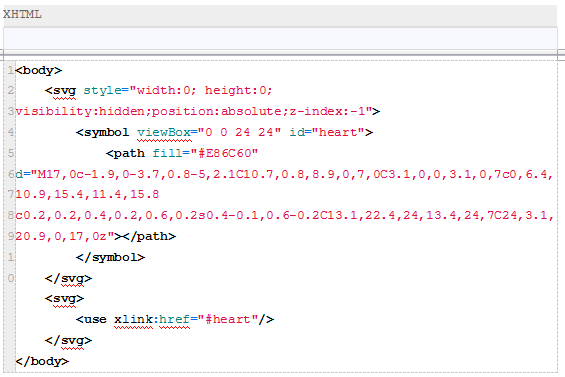Click the closing </symbol> tag
Screen dimensions: 565x377
click(110, 257)
